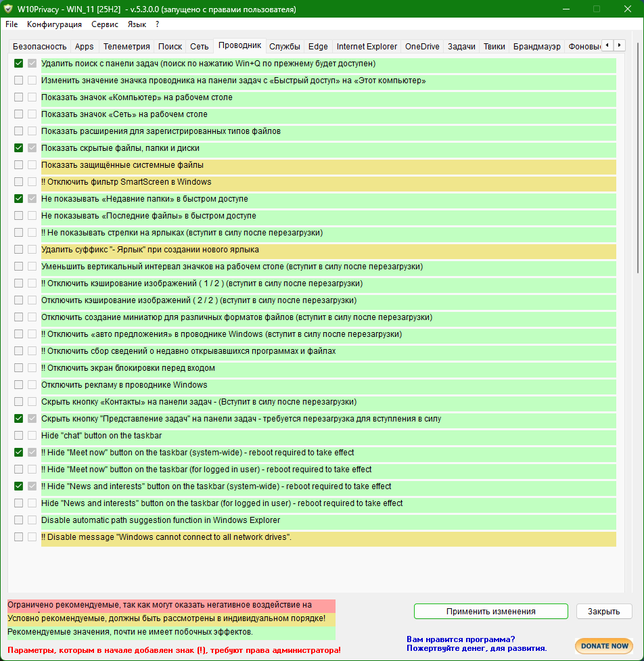
Task: Open the Язык menu
Action: click(137, 24)
